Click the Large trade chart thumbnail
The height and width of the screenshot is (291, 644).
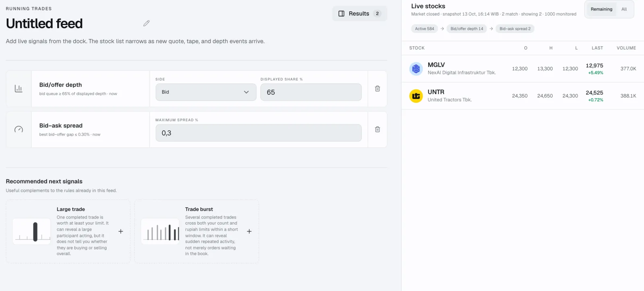coord(32,231)
